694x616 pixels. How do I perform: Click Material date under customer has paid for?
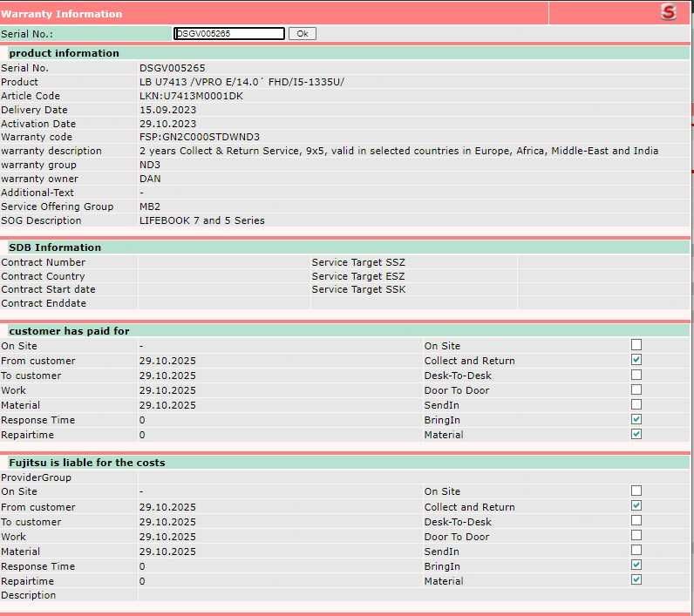pyautogui.click(x=167, y=405)
